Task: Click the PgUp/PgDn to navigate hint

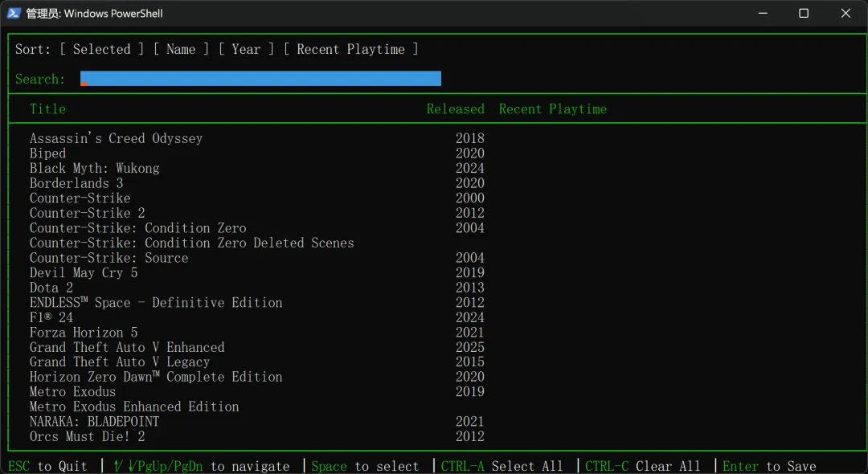Action: tap(201, 466)
